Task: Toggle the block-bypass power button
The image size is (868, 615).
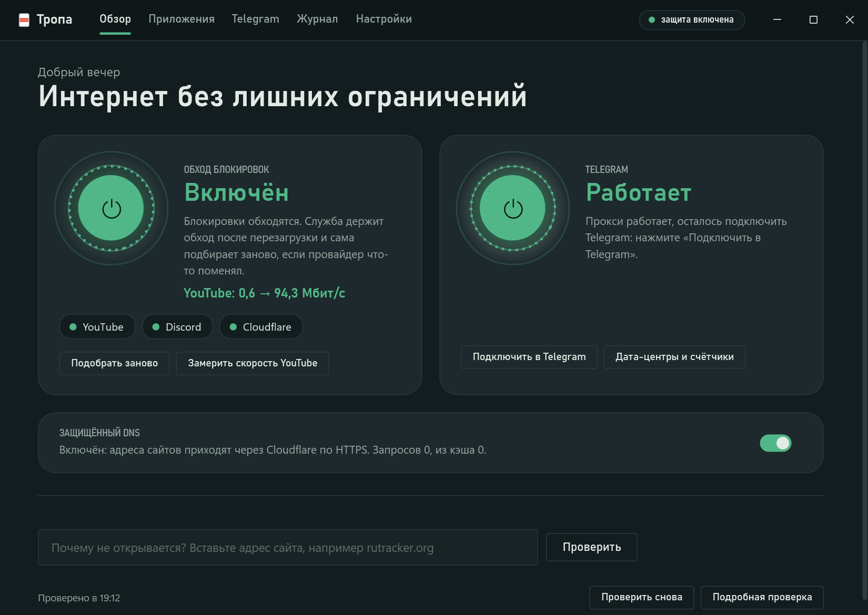Action: click(x=111, y=208)
